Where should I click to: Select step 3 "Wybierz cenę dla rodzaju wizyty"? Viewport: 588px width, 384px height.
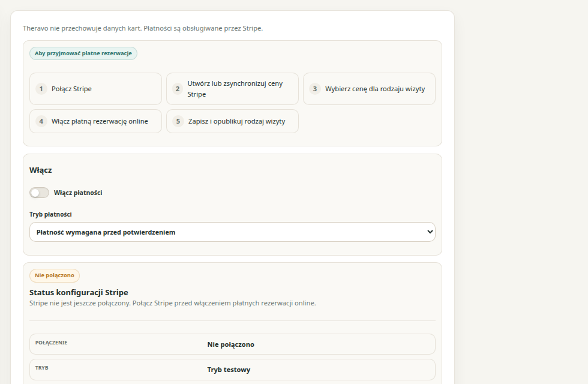[x=370, y=89]
